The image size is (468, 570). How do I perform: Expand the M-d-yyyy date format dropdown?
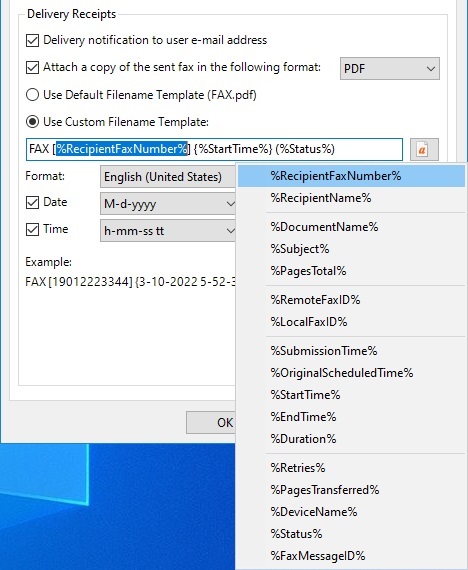[168, 204]
